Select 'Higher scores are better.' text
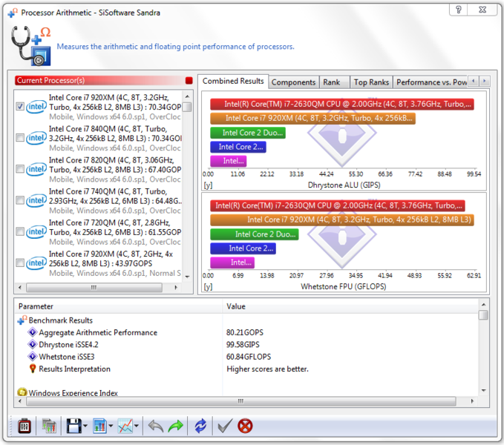Viewport: 504px width, 445px height. [267, 369]
